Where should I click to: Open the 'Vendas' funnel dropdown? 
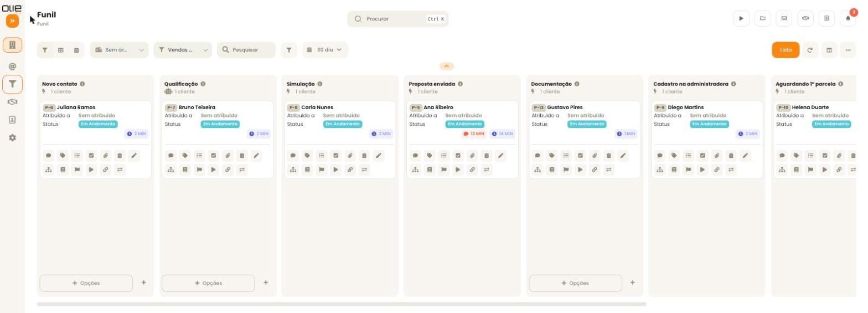pyautogui.click(x=183, y=50)
